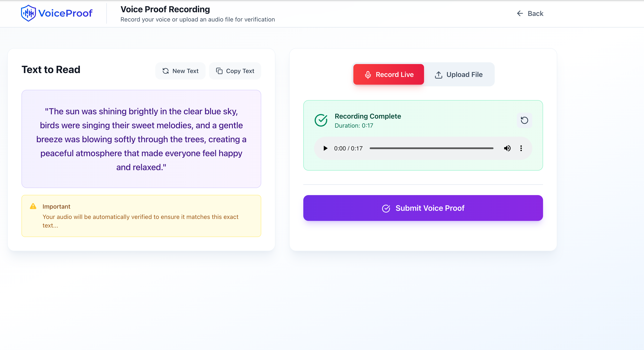This screenshot has height=350, width=644.
Task: Click the "Important" notice label
Action: [x=56, y=206]
